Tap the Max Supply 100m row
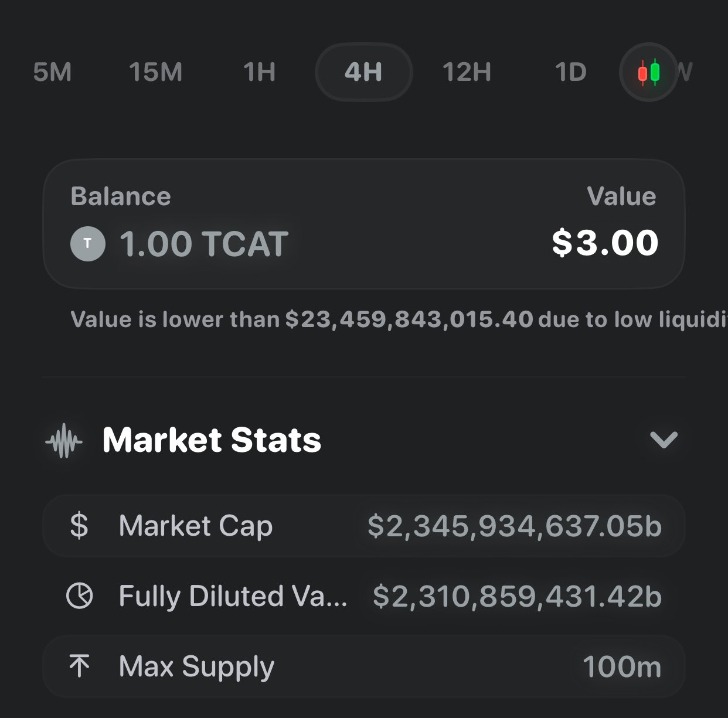The image size is (728, 718). click(363, 666)
